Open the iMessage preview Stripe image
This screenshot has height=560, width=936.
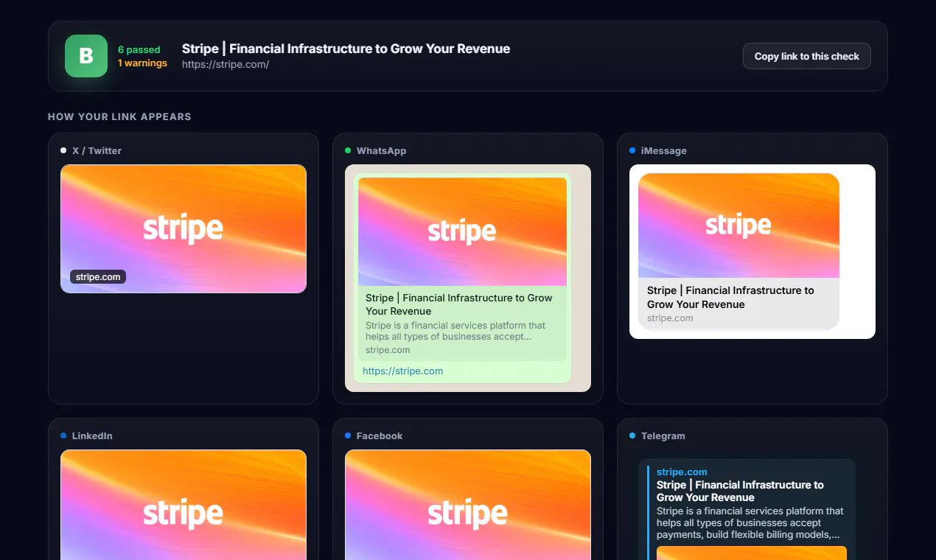tap(738, 225)
